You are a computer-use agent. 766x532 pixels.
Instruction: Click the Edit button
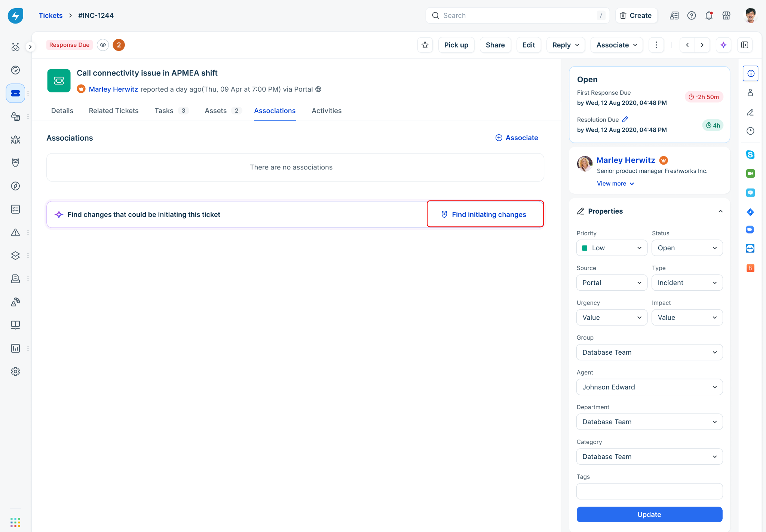528,45
